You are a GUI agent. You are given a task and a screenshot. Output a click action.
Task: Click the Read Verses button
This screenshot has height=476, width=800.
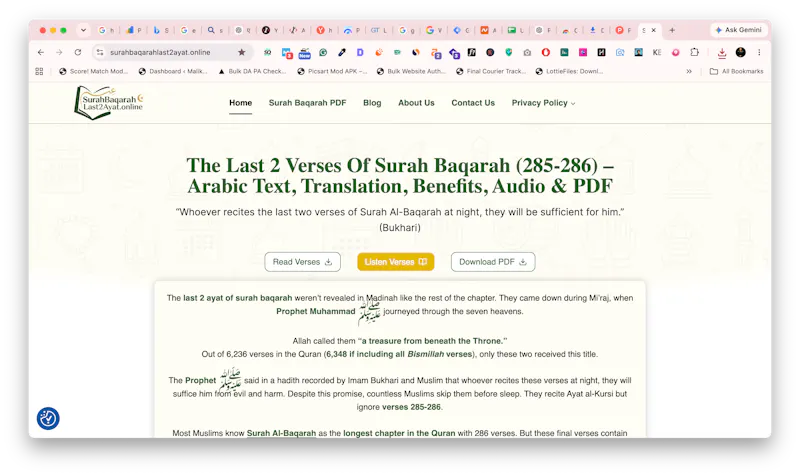coord(303,262)
